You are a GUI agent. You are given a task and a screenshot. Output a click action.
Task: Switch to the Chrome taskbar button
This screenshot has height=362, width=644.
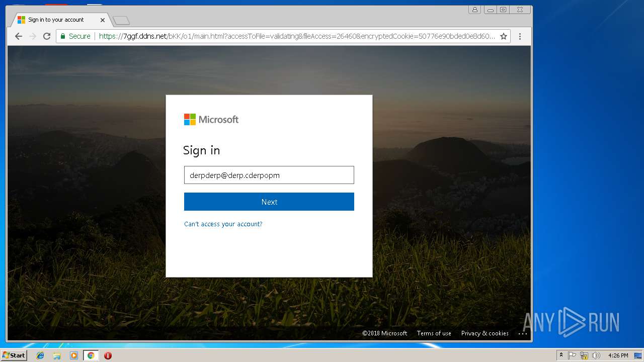(91, 355)
